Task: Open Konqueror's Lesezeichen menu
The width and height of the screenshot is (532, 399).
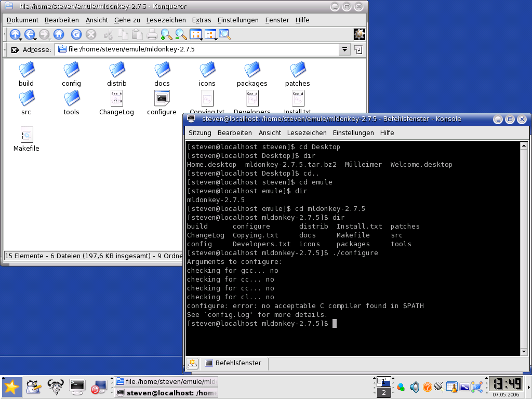Action: tap(166, 20)
